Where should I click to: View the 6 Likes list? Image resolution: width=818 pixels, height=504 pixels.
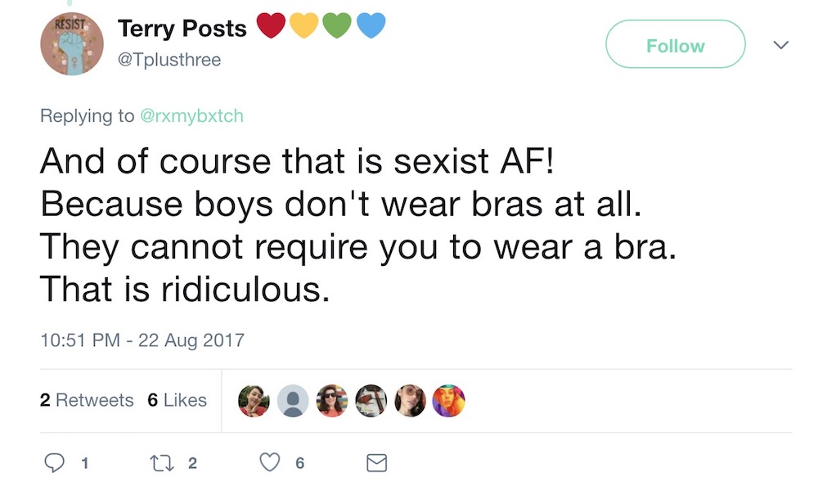coord(178,400)
